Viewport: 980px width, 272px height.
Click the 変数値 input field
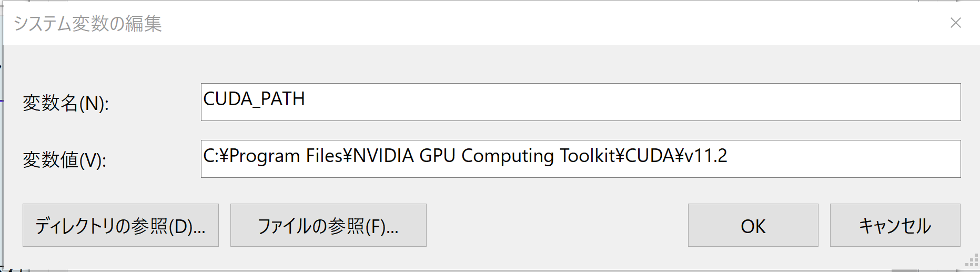(x=842, y=159)
